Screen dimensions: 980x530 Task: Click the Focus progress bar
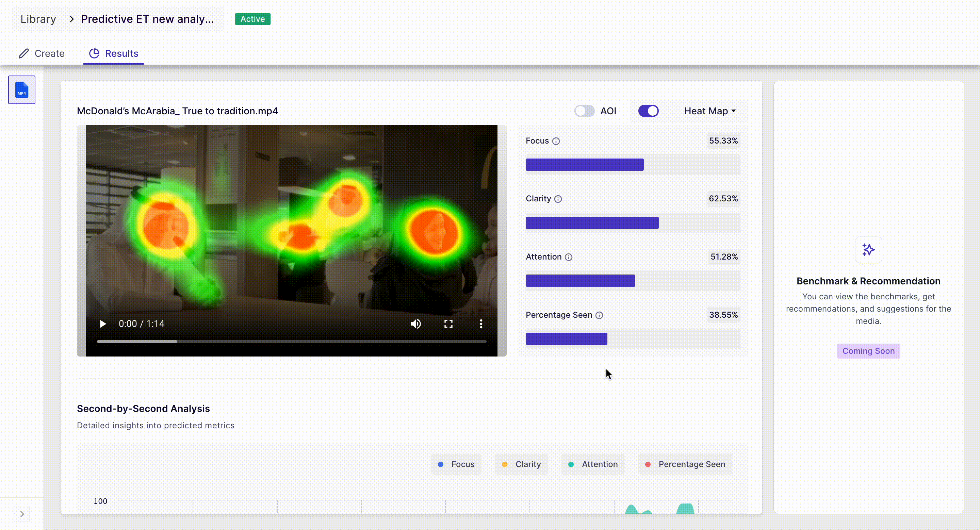(633, 165)
